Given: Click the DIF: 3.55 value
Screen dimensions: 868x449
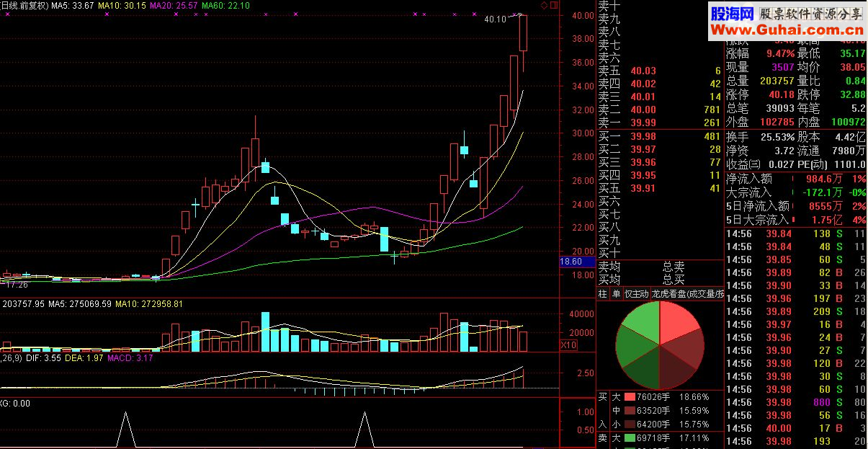Looking at the screenshot, I should click(x=44, y=357).
